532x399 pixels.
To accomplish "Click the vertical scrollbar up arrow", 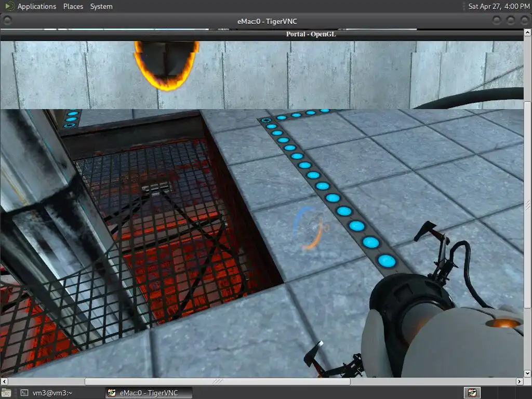I will tap(528, 32).
